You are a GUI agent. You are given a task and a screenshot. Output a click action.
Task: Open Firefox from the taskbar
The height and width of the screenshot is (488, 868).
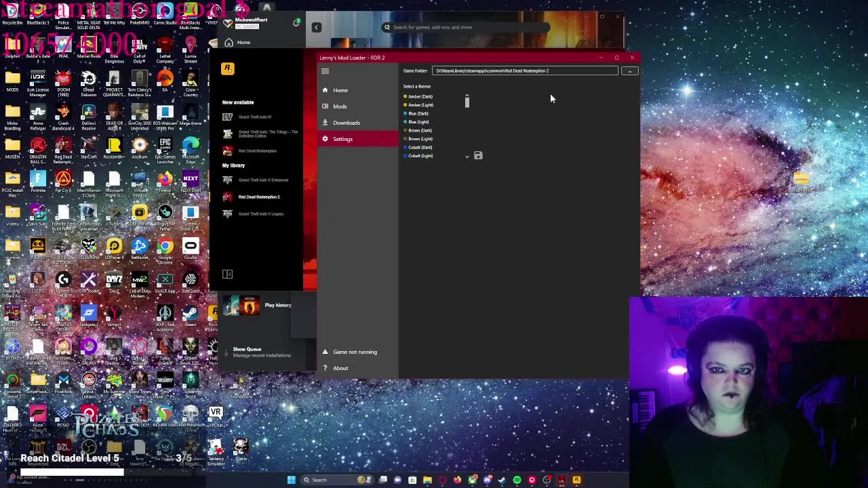(x=457, y=480)
